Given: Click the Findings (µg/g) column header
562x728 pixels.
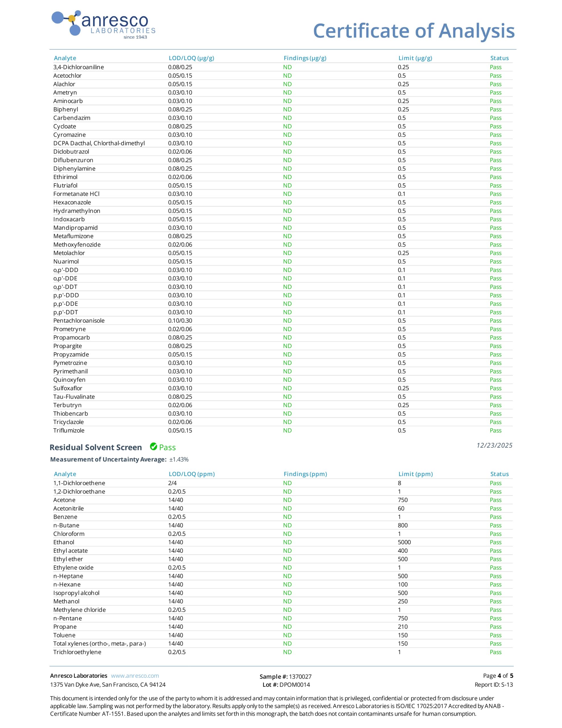Looking at the screenshot, I should coord(305,58).
